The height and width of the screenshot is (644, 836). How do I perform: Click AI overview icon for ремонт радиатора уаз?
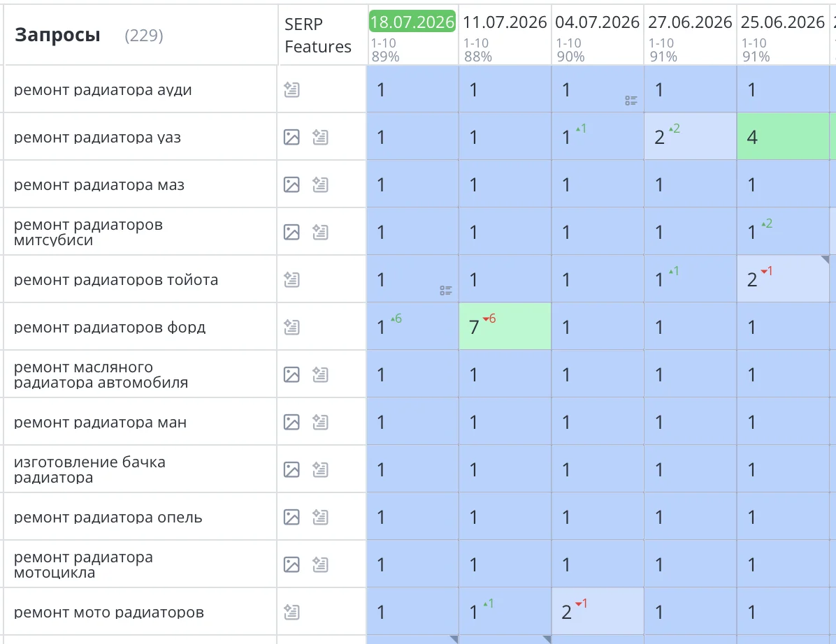[320, 137]
